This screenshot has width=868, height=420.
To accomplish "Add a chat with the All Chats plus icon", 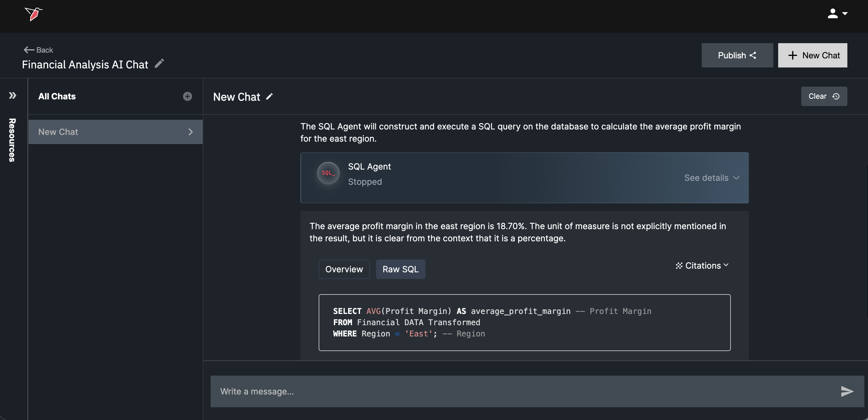I will [x=187, y=96].
